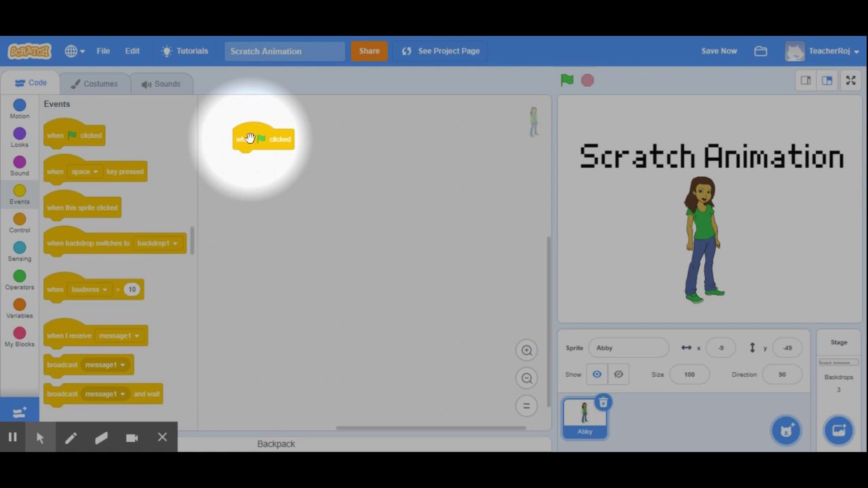This screenshot has height=488, width=868.
Task: Open the backdrop1 dropdown
Action: (x=157, y=243)
